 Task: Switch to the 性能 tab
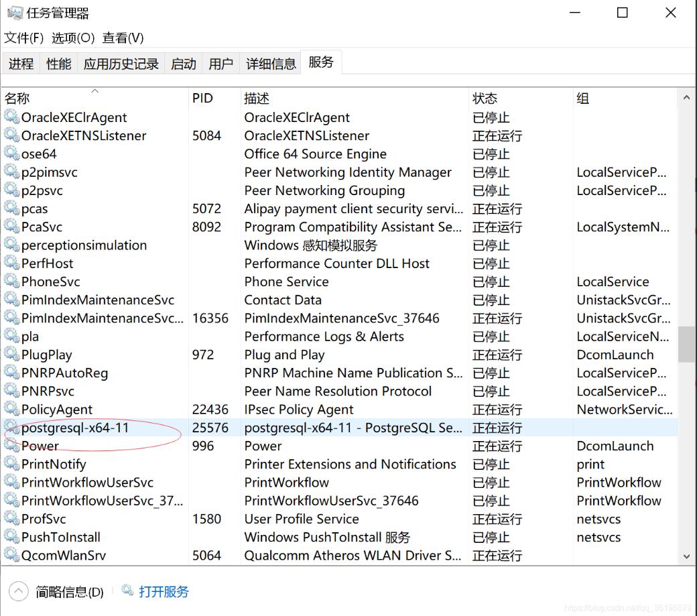coord(58,64)
